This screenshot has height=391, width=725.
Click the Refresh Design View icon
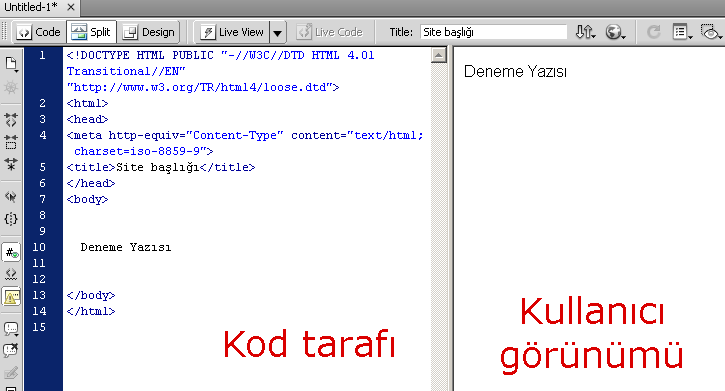tap(653, 32)
